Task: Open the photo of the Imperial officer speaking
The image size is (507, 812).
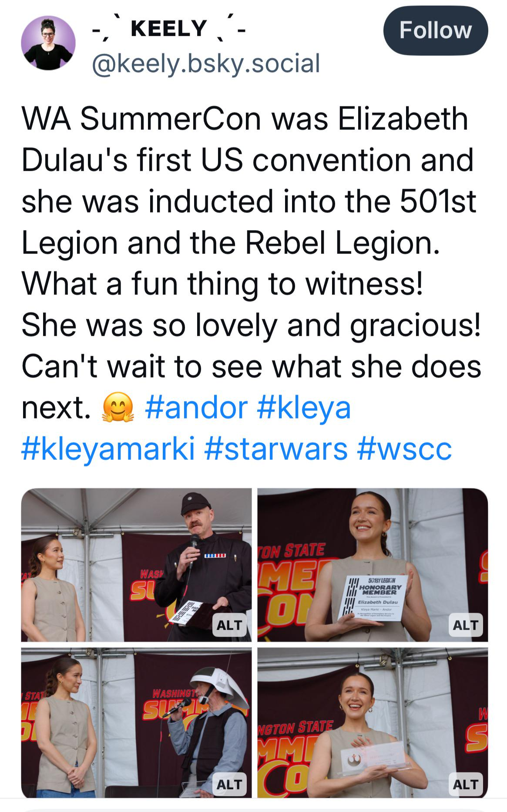Action: [x=136, y=565]
